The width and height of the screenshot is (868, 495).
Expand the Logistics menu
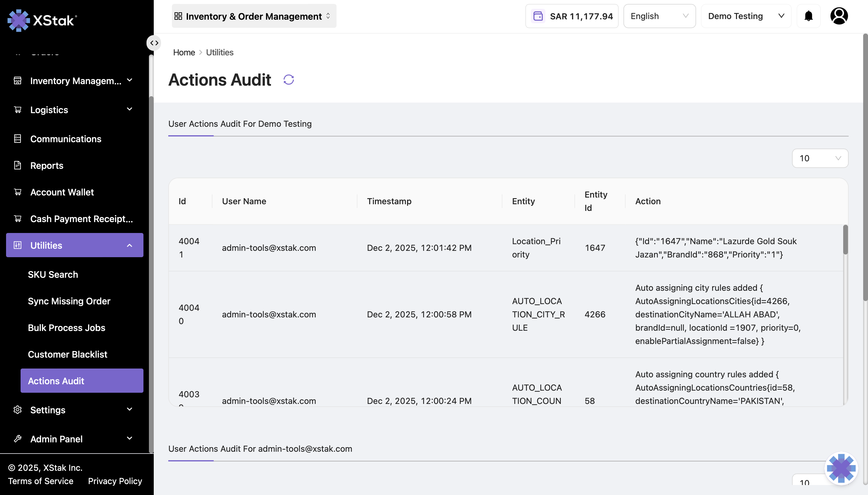[129, 109]
